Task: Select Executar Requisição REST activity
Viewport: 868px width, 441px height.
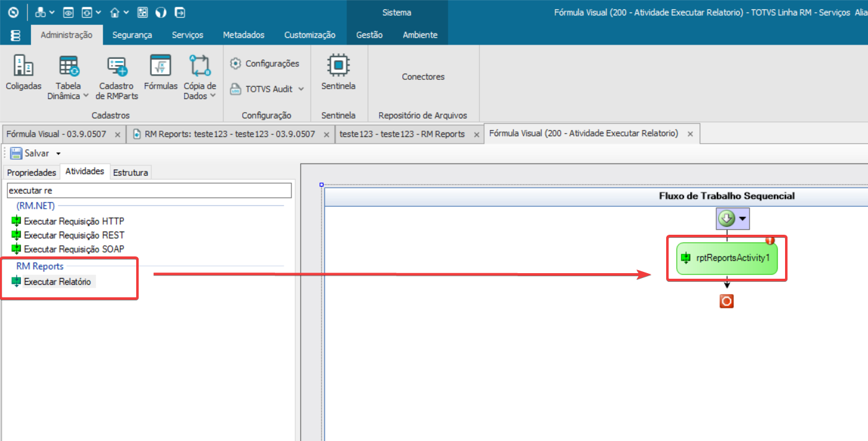Action: (67, 235)
